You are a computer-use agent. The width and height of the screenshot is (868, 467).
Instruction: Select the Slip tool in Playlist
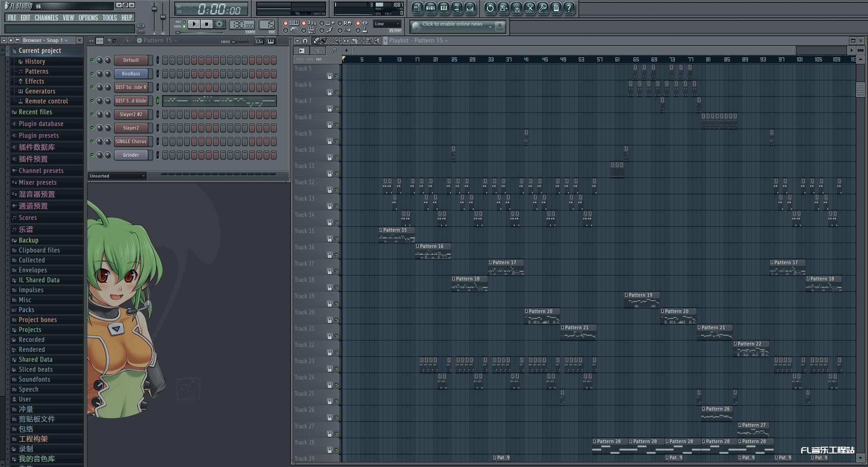pyautogui.click(x=346, y=41)
